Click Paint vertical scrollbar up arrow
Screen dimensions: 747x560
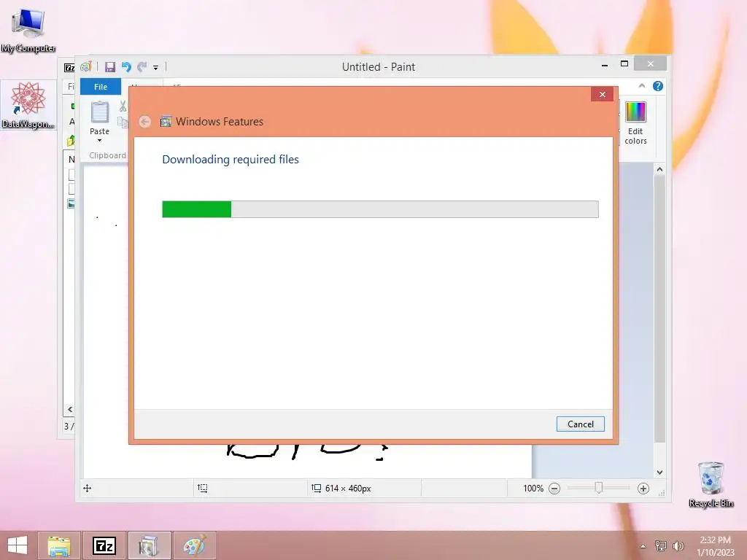[x=659, y=169]
